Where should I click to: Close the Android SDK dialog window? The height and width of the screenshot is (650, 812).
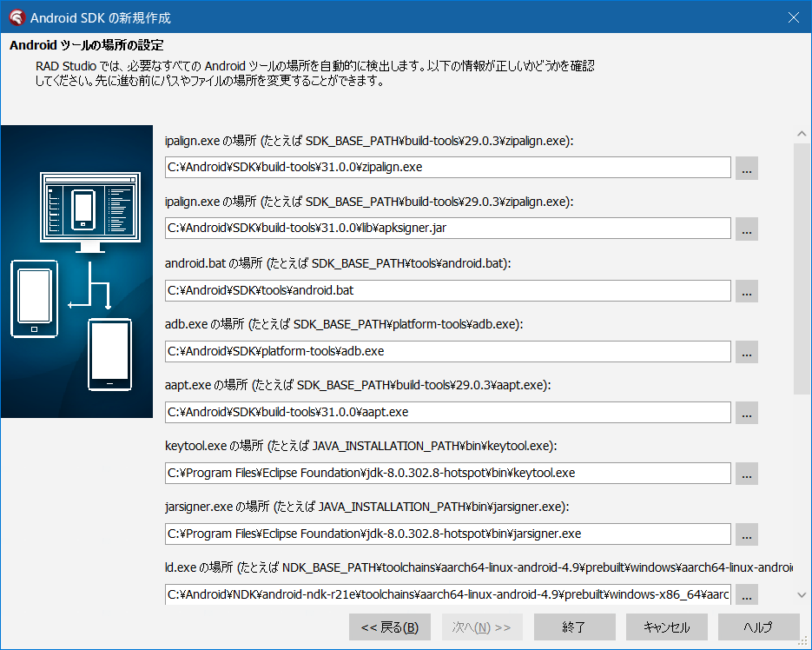pos(794,17)
